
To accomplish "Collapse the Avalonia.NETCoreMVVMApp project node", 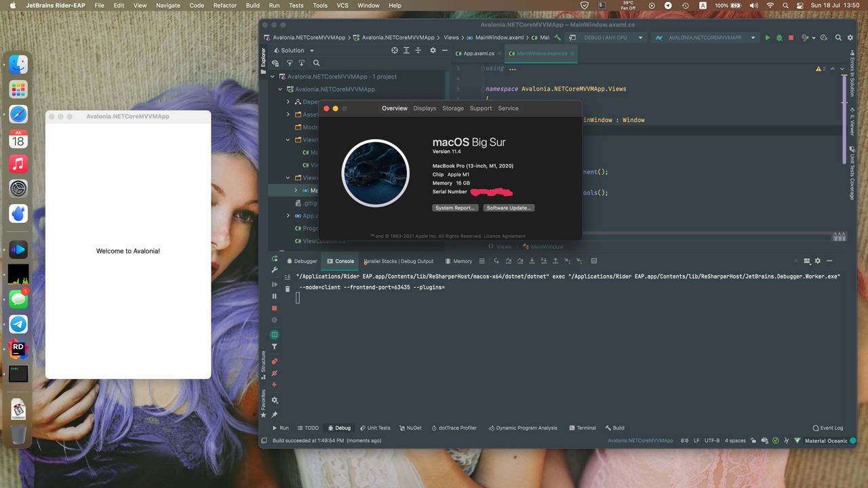I will click(x=279, y=89).
